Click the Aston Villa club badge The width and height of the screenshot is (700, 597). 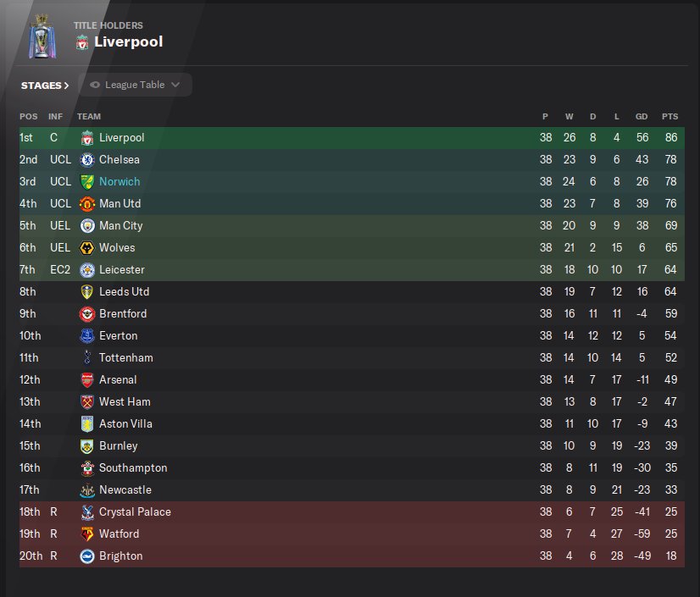pos(86,424)
